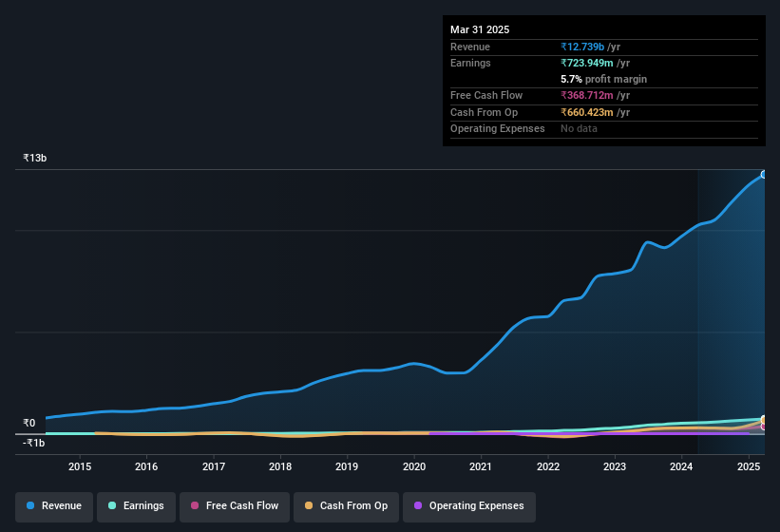Click the ₹0 y-axis label
The image size is (780, 532).
tap(29, 423)
